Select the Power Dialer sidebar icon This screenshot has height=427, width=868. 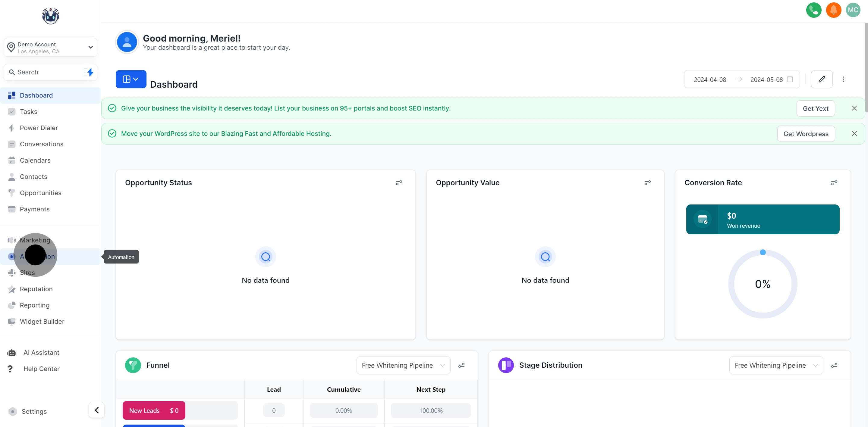pyautogui.click(x=11, y=128)
